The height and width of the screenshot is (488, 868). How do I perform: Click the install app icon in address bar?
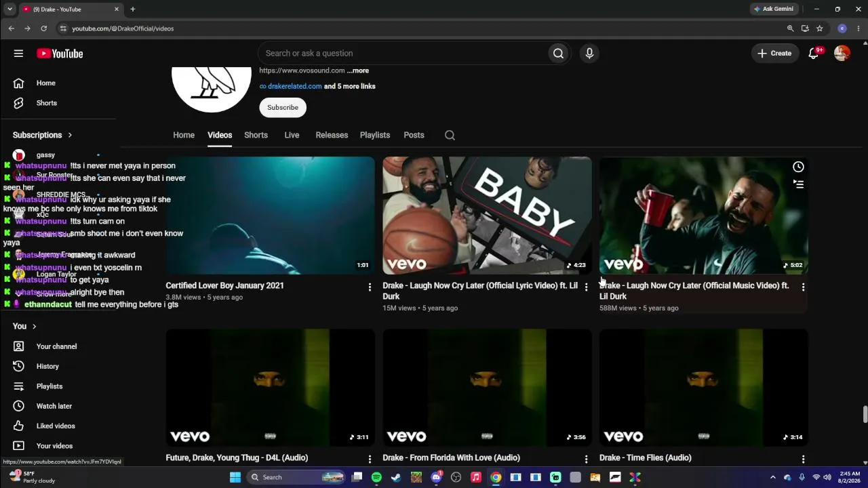coord(805,28)
